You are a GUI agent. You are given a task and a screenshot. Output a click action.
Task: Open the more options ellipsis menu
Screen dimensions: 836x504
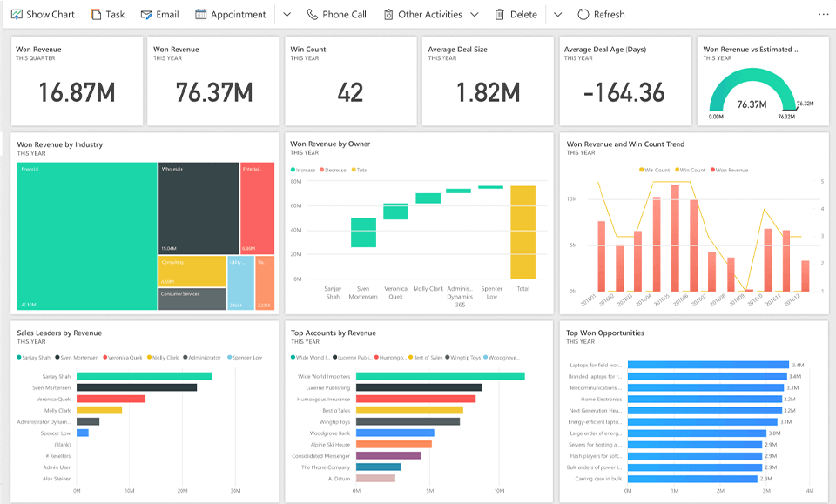[x=823, y=15]
